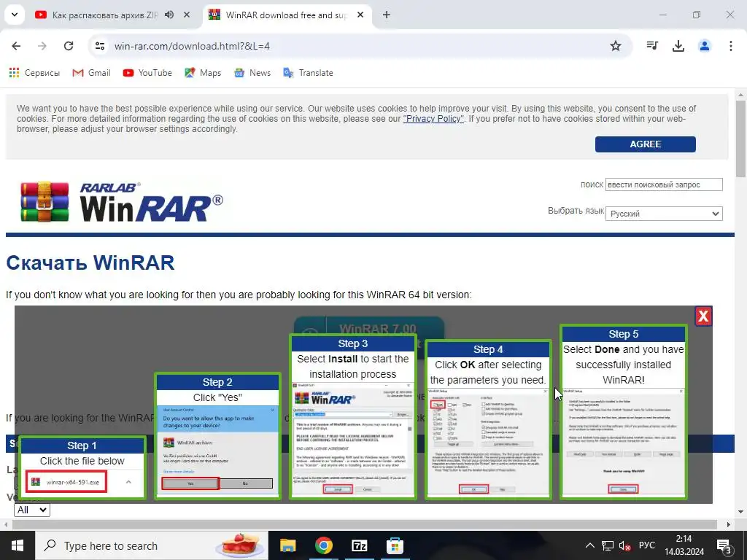Image resolution: width=747 pixels, height=560 pixels.
Task: Open the Gmail bookmark
Action: point(91,73)
